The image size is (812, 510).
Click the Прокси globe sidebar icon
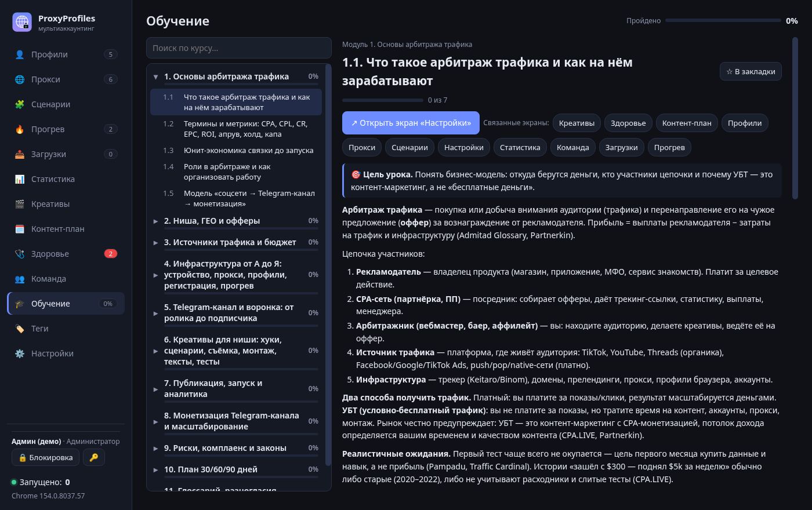20,79
